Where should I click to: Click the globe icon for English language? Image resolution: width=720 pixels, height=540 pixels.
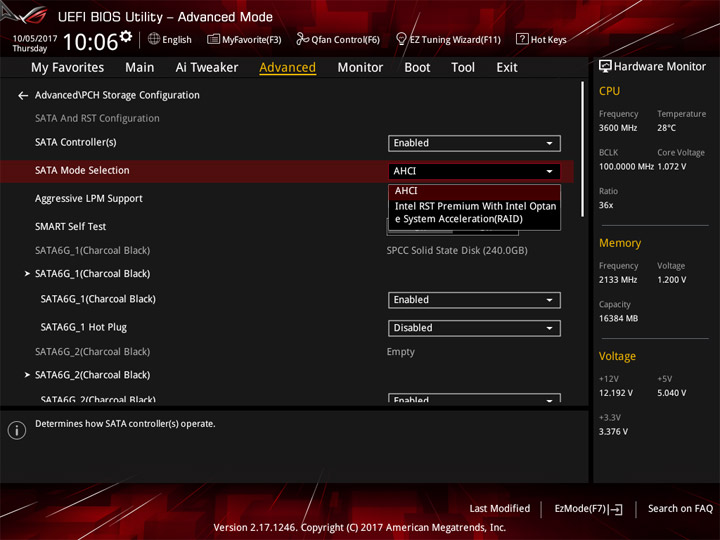click(x=154, y=39)
